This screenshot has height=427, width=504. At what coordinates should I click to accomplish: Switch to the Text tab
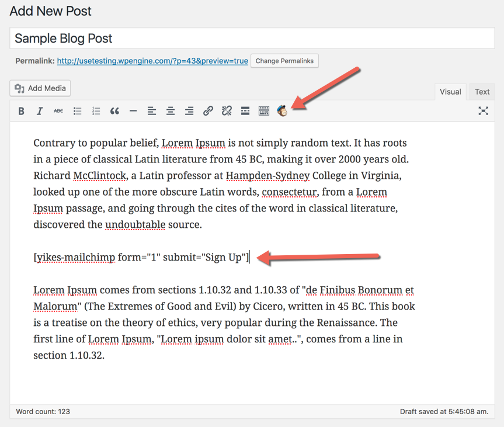[481, 92]
